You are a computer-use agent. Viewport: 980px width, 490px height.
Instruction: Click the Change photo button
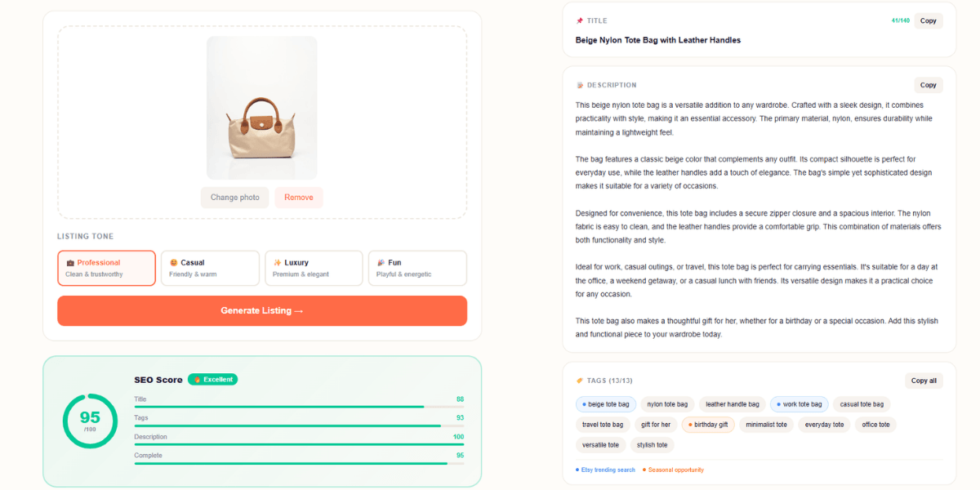pyautogui.click(x=234, y=198)
